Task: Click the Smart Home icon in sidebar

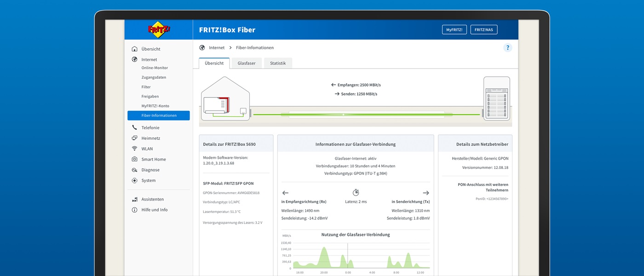Action: (134, 159)
